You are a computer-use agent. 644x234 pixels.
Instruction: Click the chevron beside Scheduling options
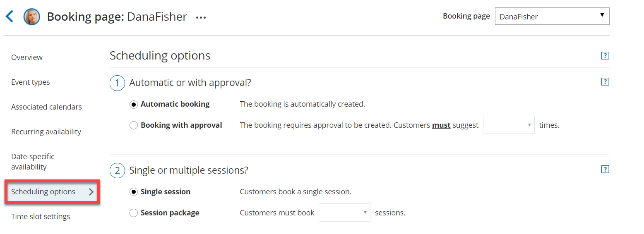tap(91, 192)
